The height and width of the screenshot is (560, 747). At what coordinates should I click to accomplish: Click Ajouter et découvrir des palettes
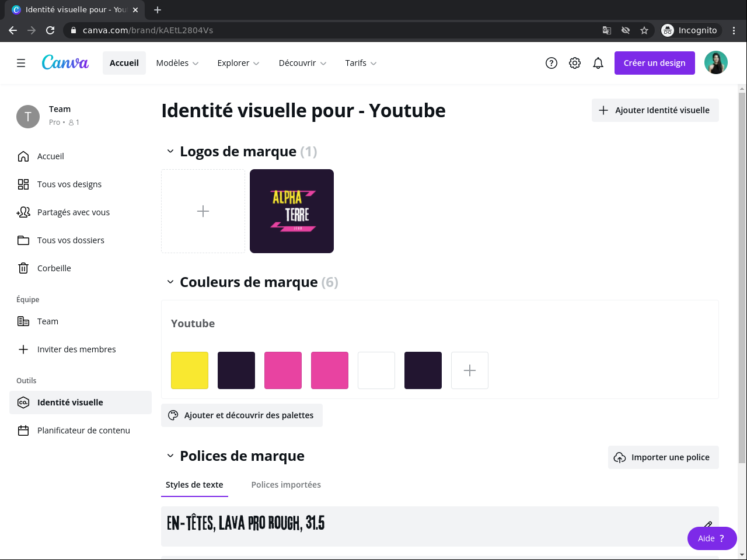tap(242, 415)
